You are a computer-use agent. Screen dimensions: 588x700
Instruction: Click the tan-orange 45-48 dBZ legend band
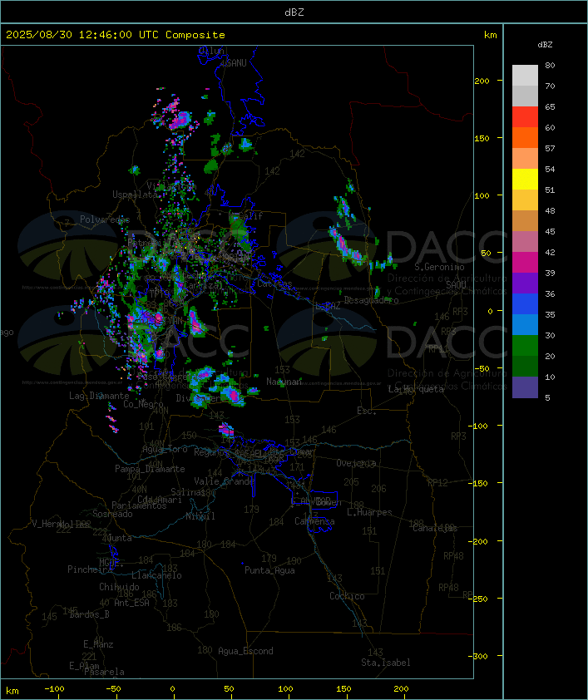[x=525, y=220]
